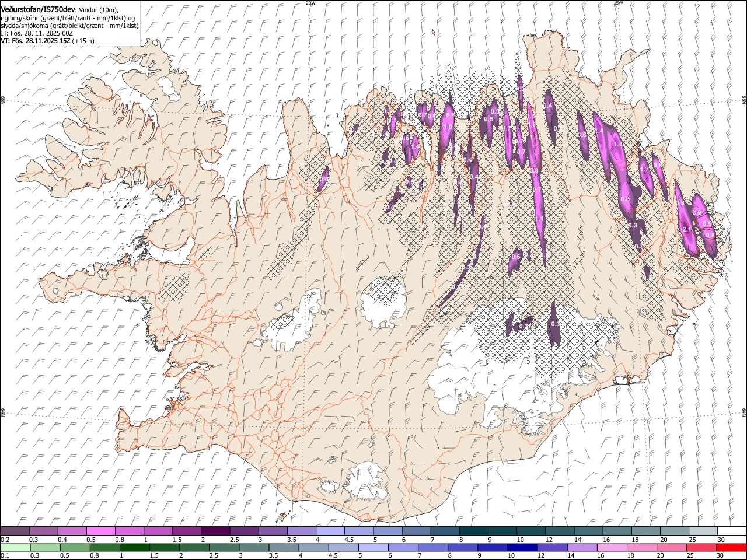The image size is (747, 560).
Task: Click the 'rigning/skúrir' legend description line
Action: (68, 18)
